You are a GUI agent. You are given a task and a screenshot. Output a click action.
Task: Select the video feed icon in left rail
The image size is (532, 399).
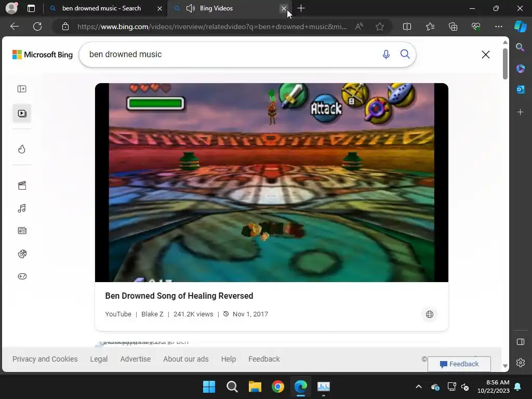click(22, 113)
